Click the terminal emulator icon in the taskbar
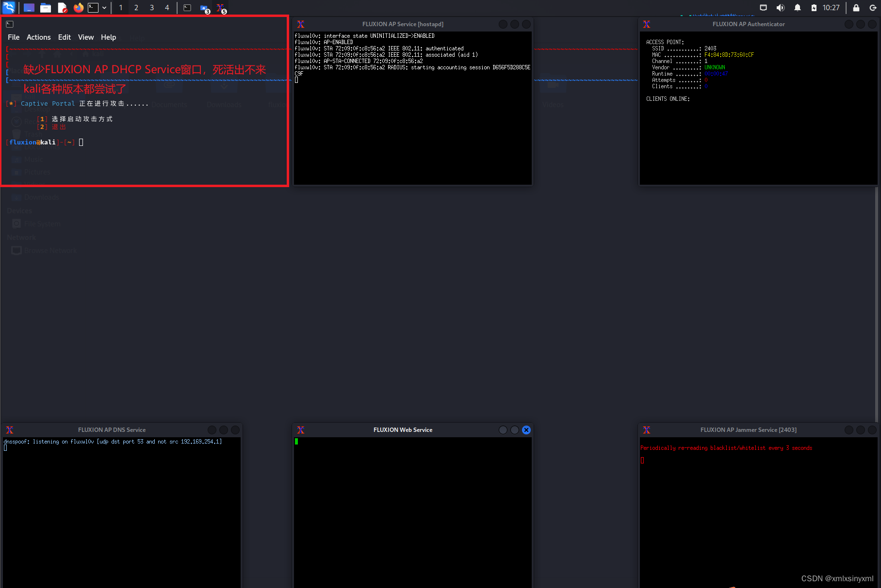This screenshot has height=588, width=881. [93, 7]
